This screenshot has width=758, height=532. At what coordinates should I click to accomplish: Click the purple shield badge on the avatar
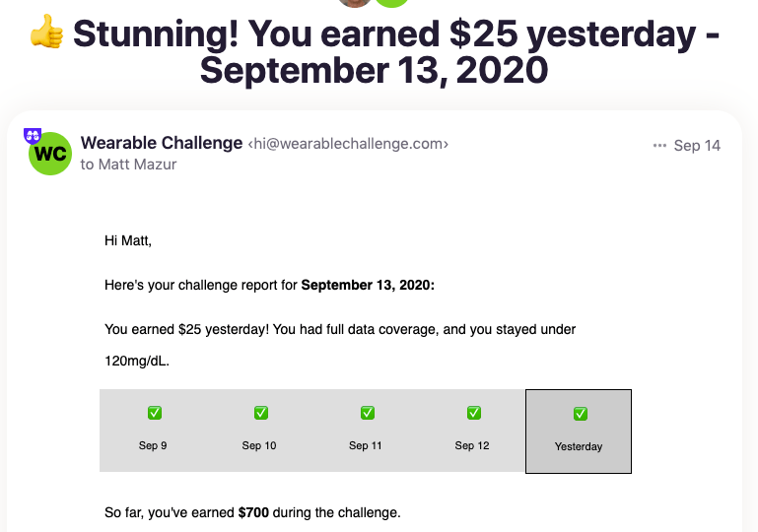(x=32, y=136)
